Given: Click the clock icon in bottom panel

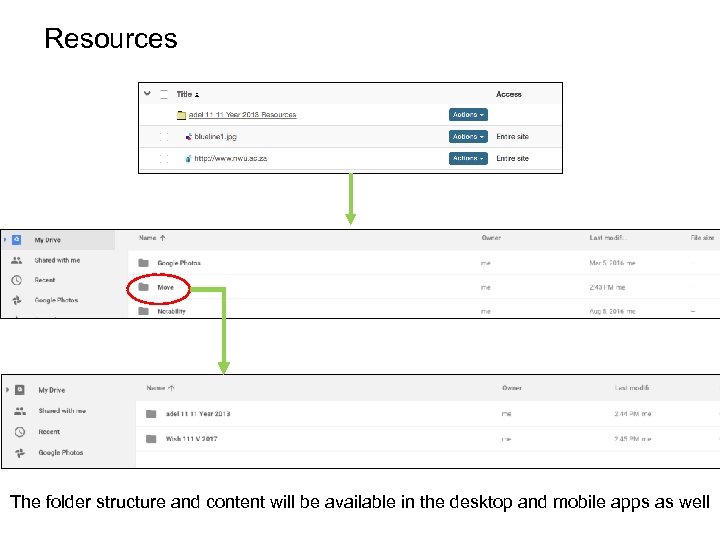Looking at the screenshot, I should [20, 432].
